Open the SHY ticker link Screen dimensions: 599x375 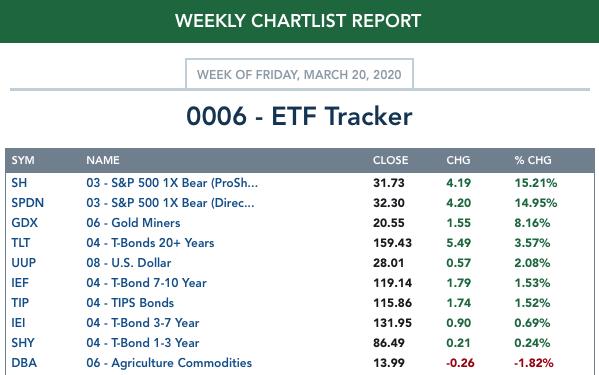click(23, 343)
